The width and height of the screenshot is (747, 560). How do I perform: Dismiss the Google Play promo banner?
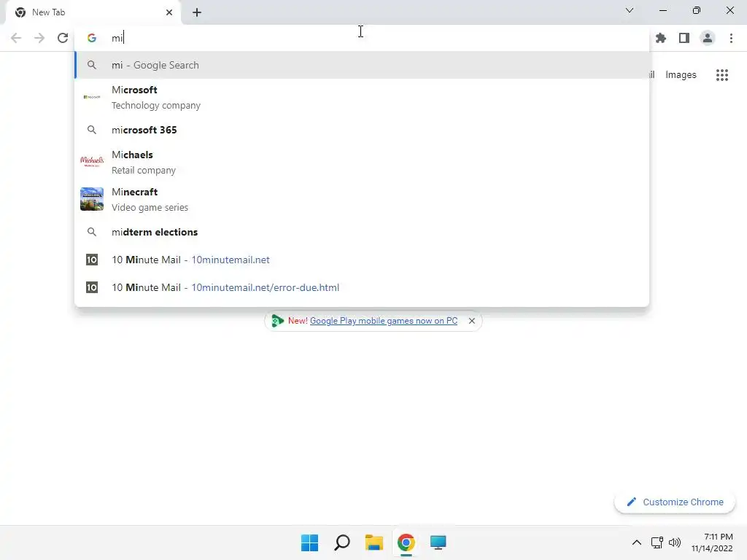point(472,321)
